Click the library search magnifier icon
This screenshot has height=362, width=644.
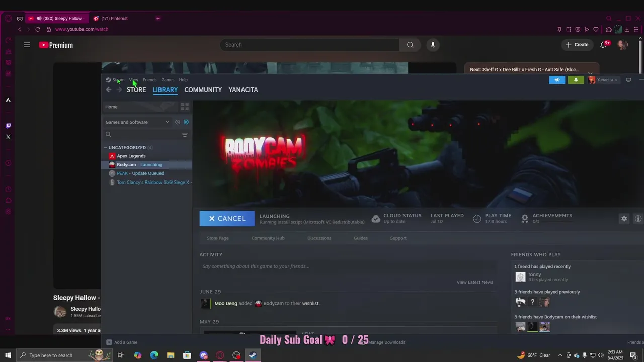[108, 135]
